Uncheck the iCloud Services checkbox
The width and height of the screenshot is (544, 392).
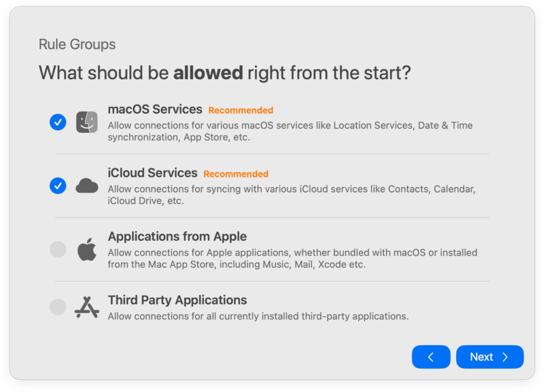coord(58,186)
